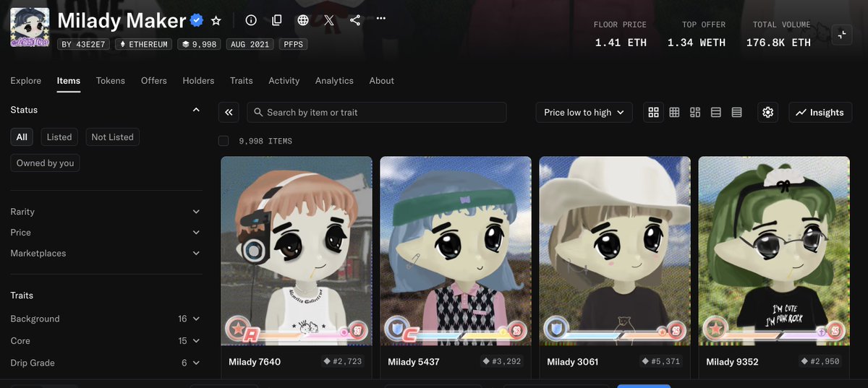Click the rarity rank #2,723 badge
This screenshot has height=388, width=868.
(x=343, y=361)
